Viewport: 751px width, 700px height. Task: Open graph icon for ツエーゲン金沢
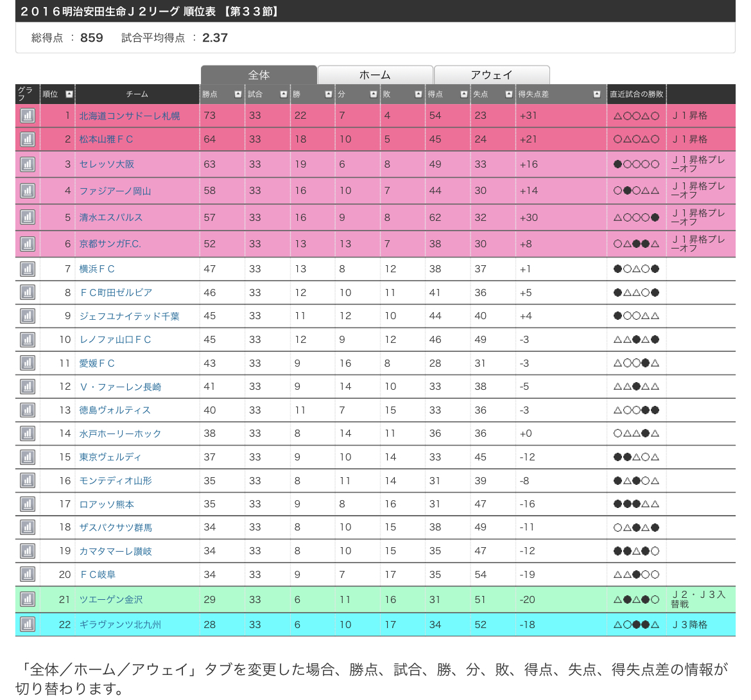point(28,600)
